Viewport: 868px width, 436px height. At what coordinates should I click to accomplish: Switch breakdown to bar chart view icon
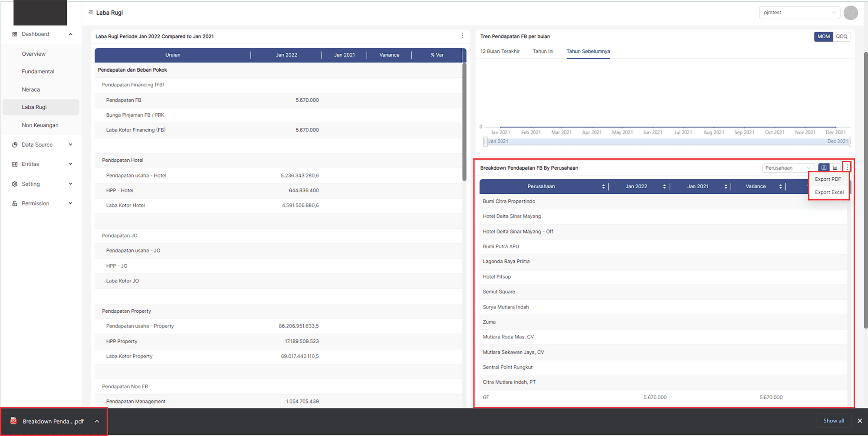(835, 168)
